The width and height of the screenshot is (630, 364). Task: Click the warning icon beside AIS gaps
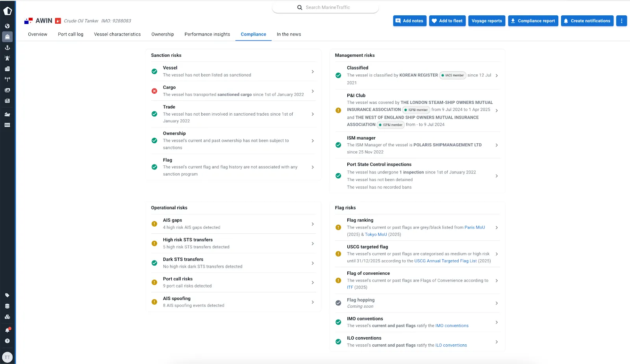pyautogui.click(x=154, y=224)
